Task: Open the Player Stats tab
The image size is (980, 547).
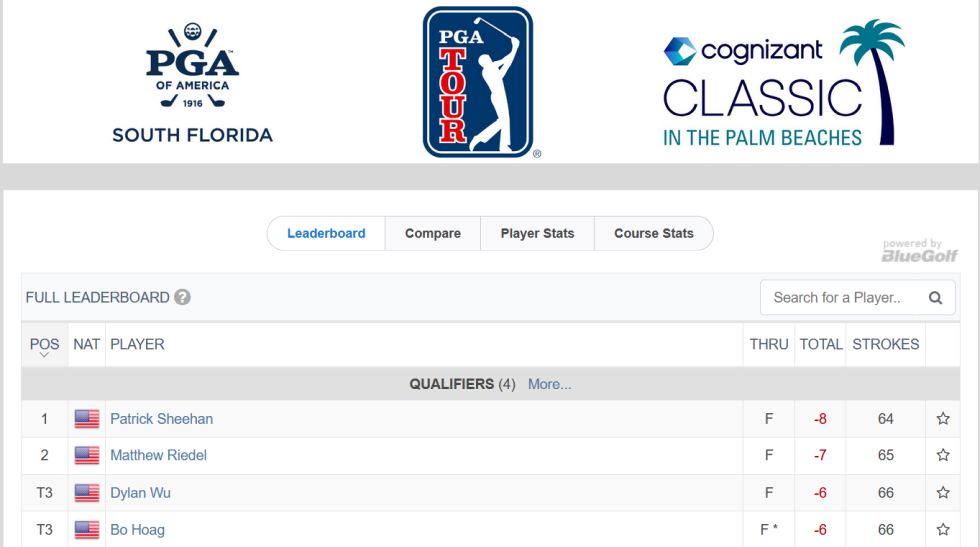Action: tap(538, 233)
